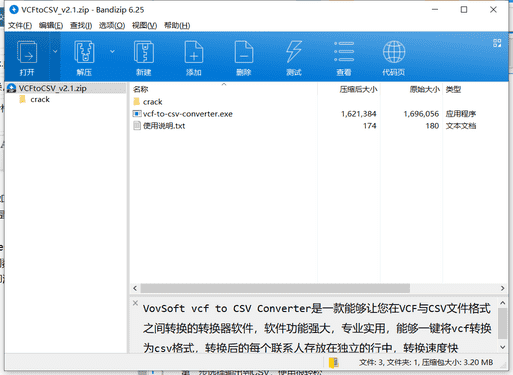Click the horizontal scrollbar right arrow
The height and width of the screenshot is (375, 513).
pyautogui.click(x=502, y=288)
